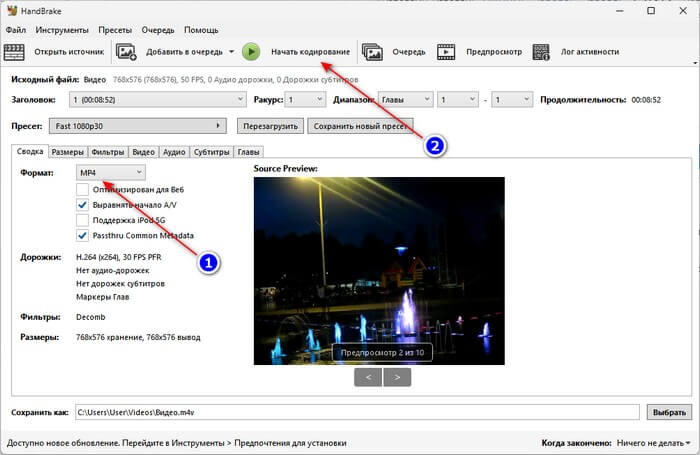Uncheck 'Выравнять начало A/V' checkbox
This screenshot has height=455, width=700.
pos(82,205)
